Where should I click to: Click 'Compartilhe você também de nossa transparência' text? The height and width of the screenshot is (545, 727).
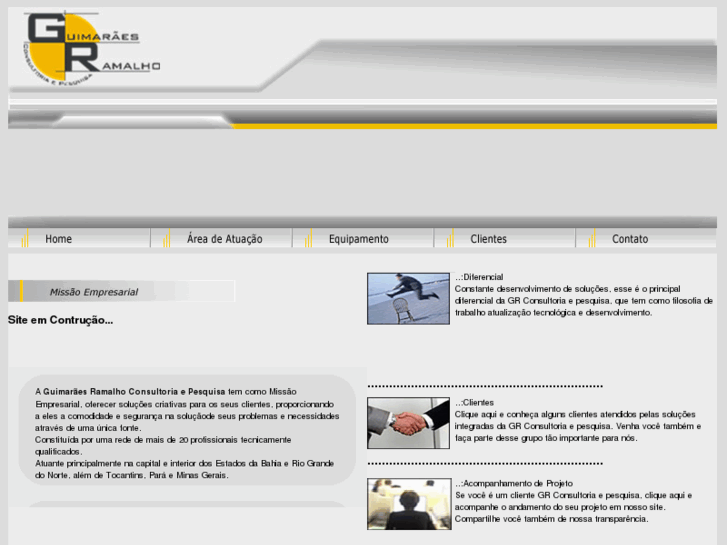coord(551,519)
